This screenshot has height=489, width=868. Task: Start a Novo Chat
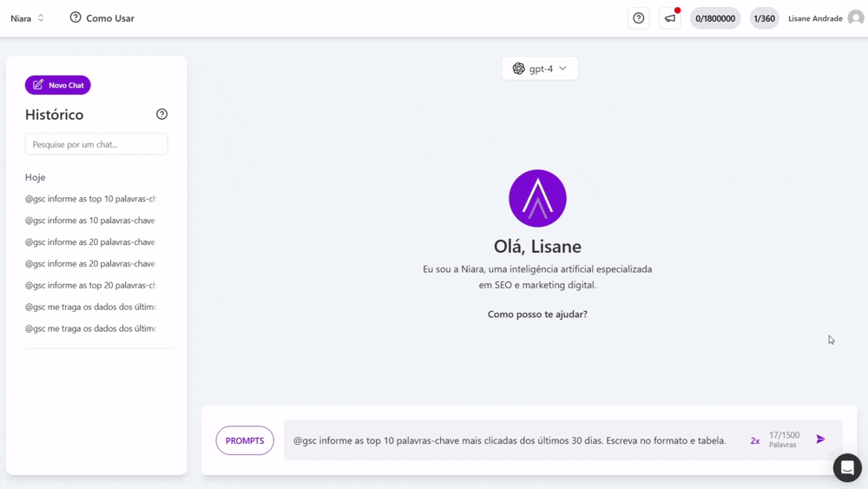58,85
